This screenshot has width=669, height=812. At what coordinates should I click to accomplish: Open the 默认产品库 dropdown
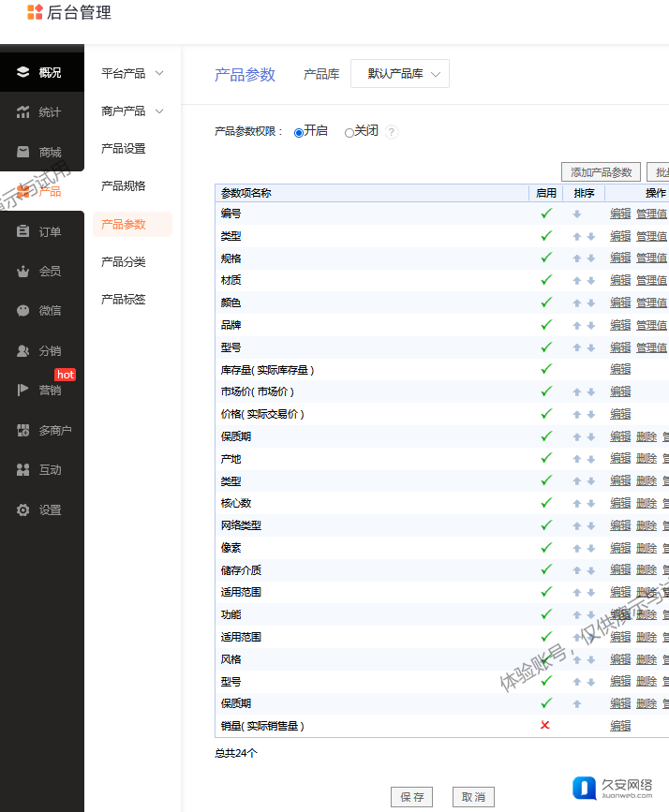click(400, 74)
